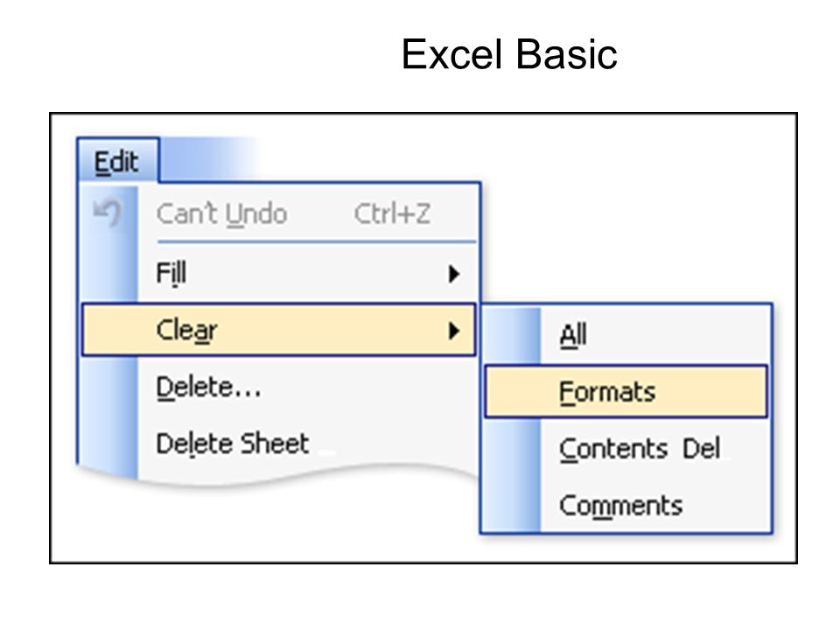Screen dimensions: 840x630
Task: Click the separator line under Can't Undo
Action: click(317, 242)
